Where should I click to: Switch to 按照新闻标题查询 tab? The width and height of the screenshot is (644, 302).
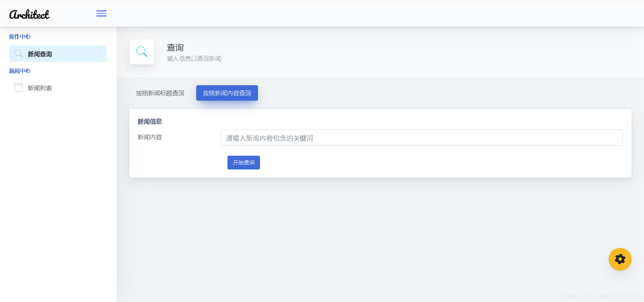point(160,93)
